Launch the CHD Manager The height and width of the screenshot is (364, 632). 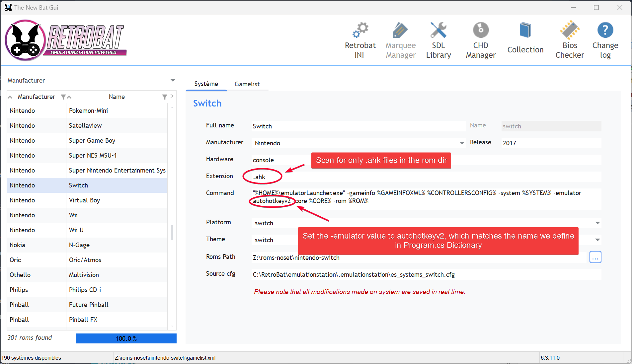[x=481, y=40]
